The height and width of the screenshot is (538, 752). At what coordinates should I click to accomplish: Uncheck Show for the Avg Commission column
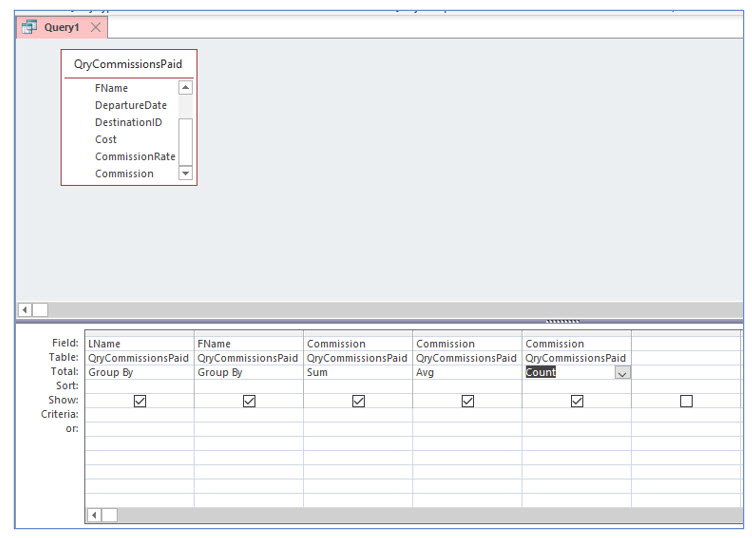click(468, 401)
